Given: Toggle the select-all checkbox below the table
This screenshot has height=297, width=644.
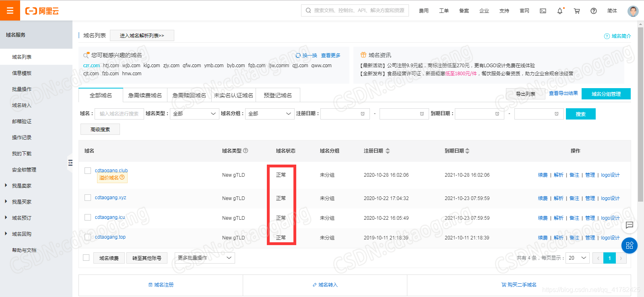Looking at the screenshot, I should 86,258.
